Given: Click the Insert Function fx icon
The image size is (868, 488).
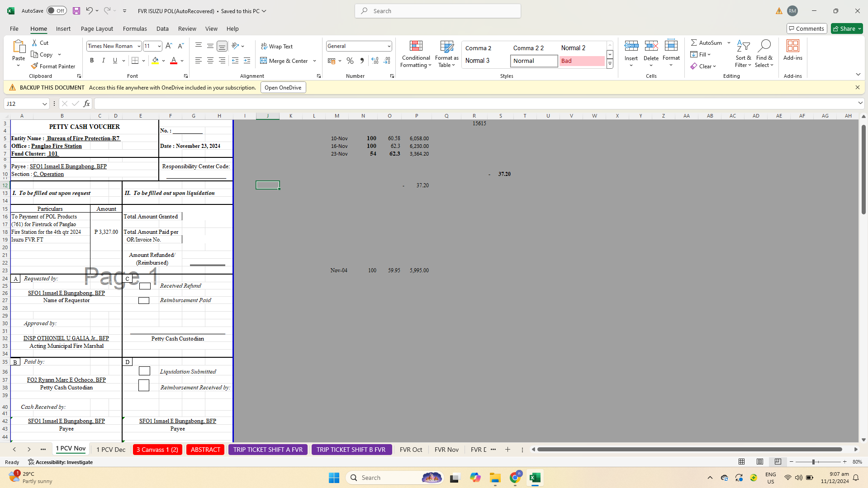Looking at the screenshot, I should (86, 104).
